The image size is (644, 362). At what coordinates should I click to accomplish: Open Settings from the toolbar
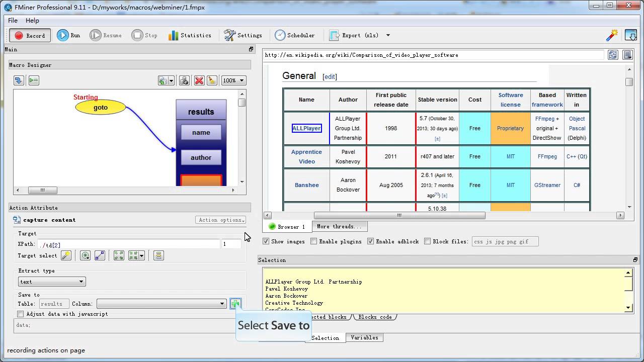click(243, 35)
